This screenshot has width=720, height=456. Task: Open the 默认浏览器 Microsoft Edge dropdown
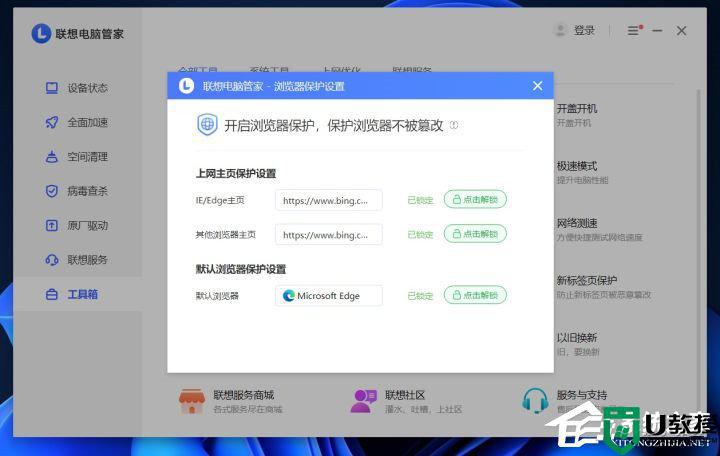click(x=329, y=296)
